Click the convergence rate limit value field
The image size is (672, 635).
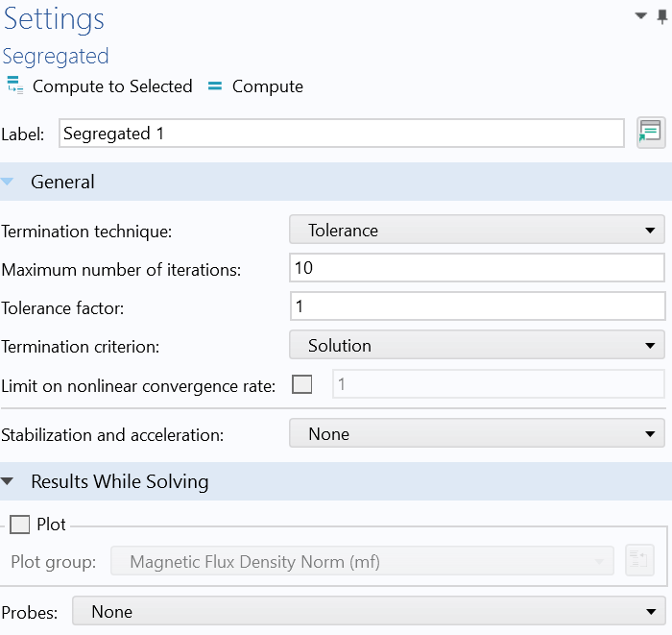coord(497,384)
